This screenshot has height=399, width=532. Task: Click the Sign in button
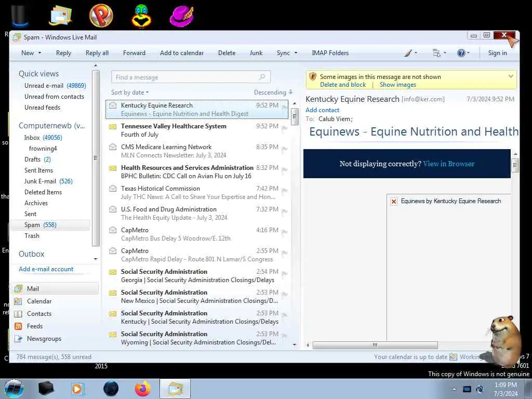point(497,53)
